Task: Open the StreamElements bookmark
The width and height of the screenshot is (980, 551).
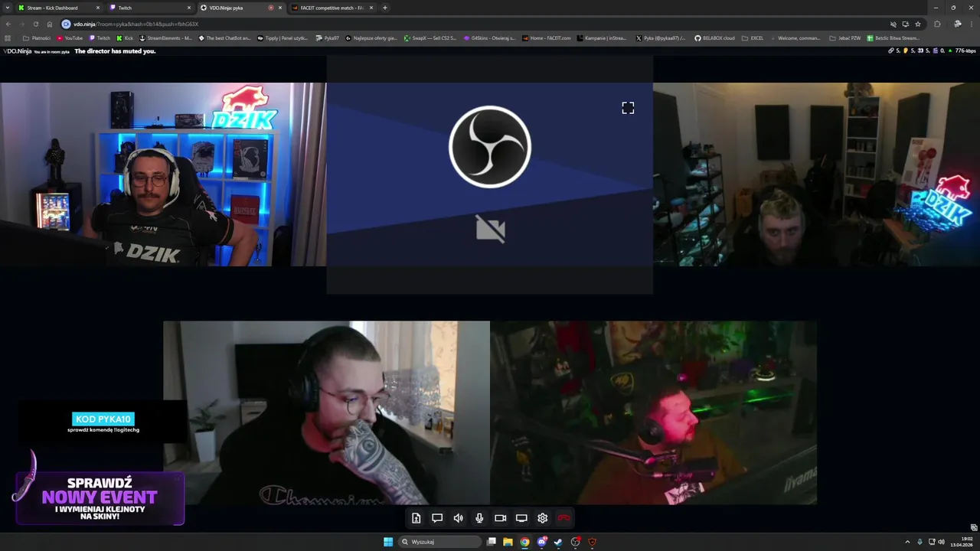Action: (166, 37)
